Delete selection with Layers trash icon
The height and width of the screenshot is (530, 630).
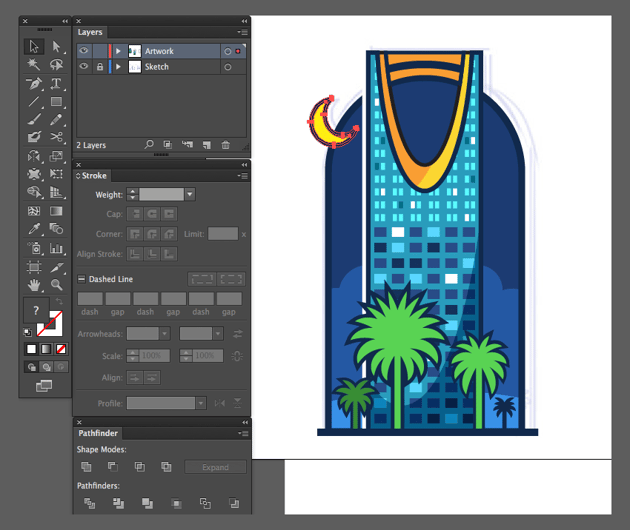[226, 145]
